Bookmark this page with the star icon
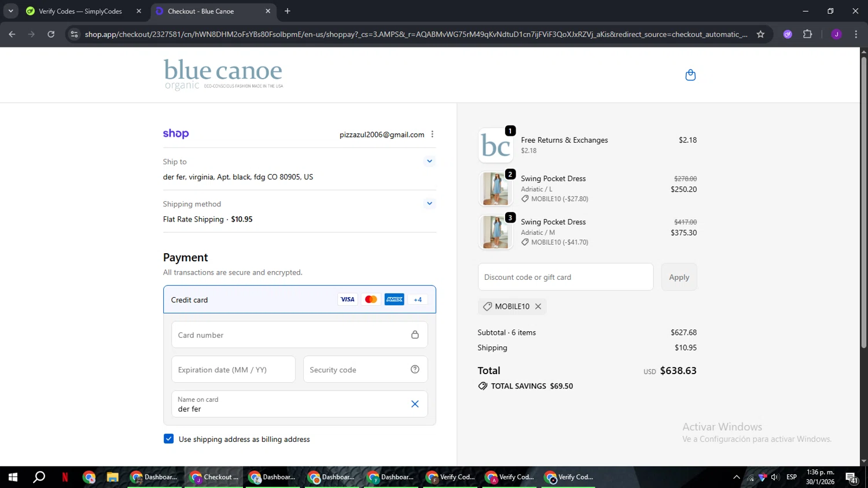 point(760,34)
